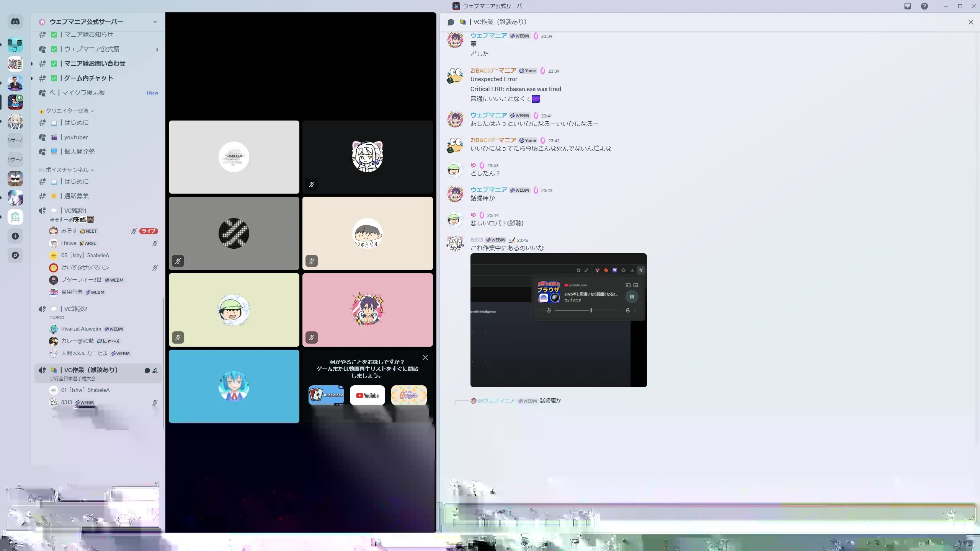Close the VC作業 chat panel

[x=970, y=22]
